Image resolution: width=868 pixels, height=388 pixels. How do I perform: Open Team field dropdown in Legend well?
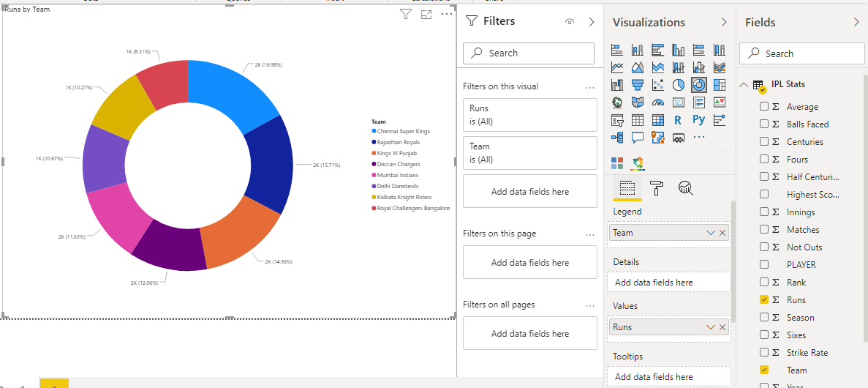(x=711, y=233)
